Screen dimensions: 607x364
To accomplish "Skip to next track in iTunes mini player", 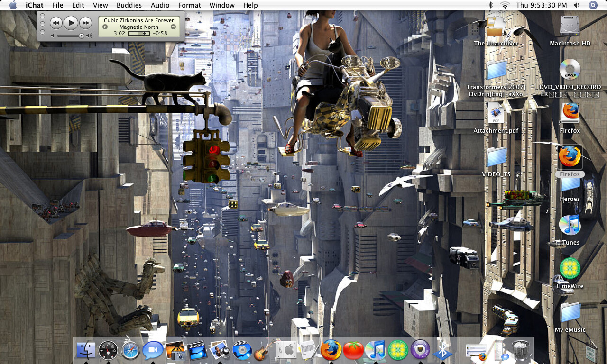I will 85,22.
